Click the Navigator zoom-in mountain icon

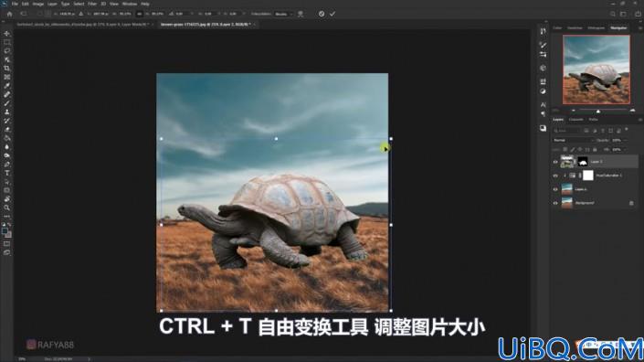coord(632,111)
